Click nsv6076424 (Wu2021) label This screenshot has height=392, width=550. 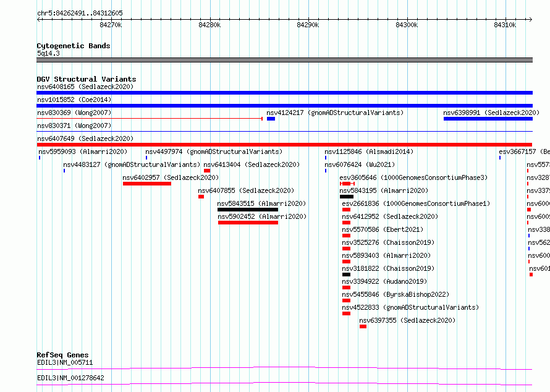pyautogui.click(x=360, y=164)
